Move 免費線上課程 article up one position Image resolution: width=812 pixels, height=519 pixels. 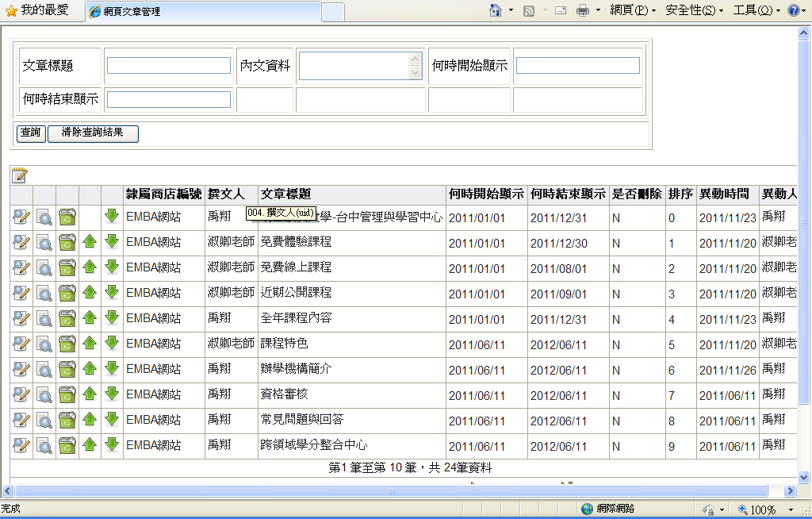pyautogui.click(x=90, y=268)
